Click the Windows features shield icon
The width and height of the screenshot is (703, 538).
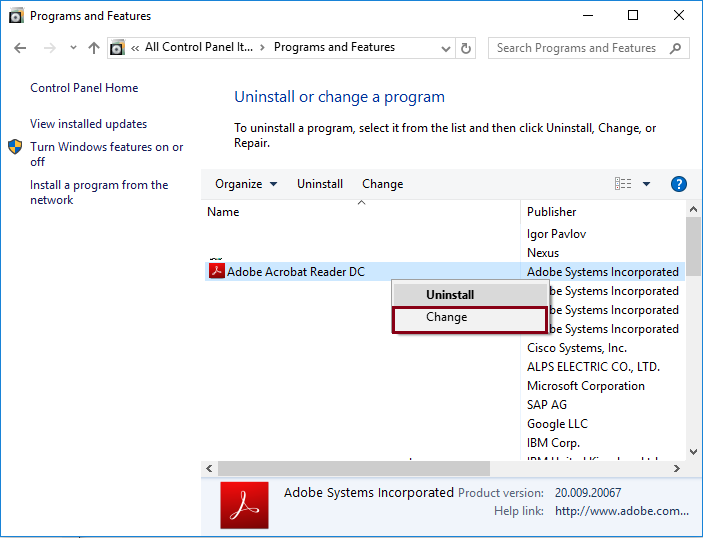[15, 147]
